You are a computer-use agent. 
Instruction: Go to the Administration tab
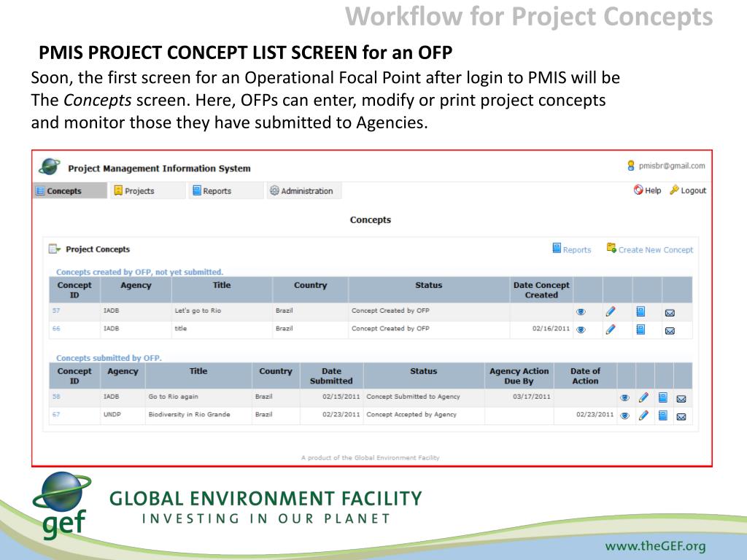pos(304,191)
